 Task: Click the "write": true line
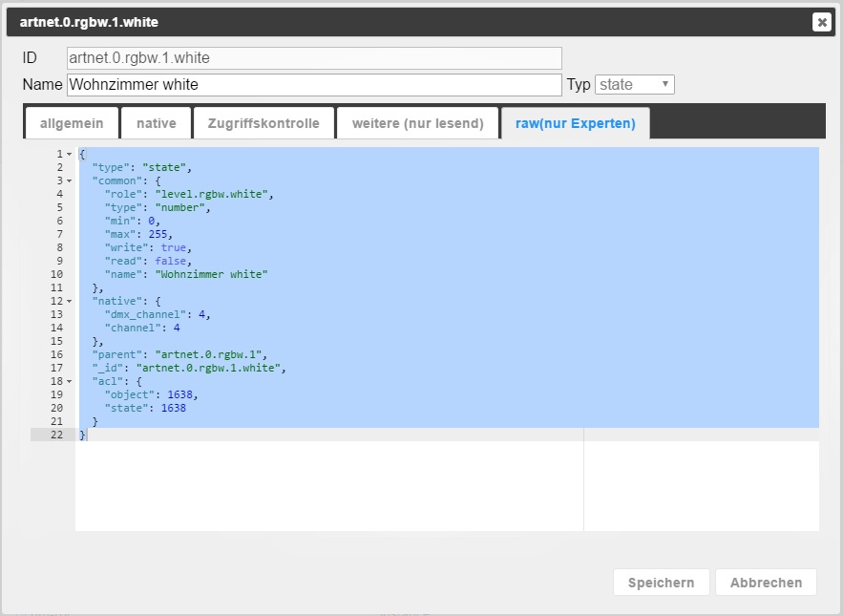[148, 248]
